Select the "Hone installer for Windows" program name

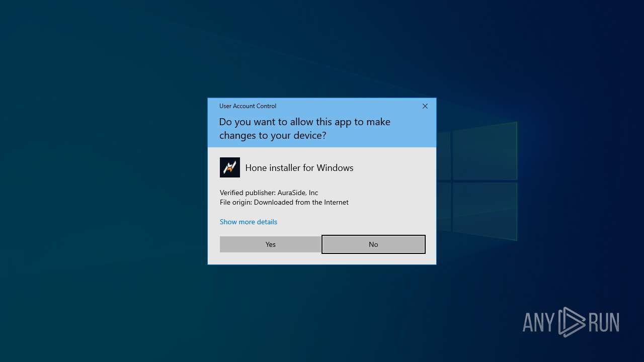click(x=299, y=168)
